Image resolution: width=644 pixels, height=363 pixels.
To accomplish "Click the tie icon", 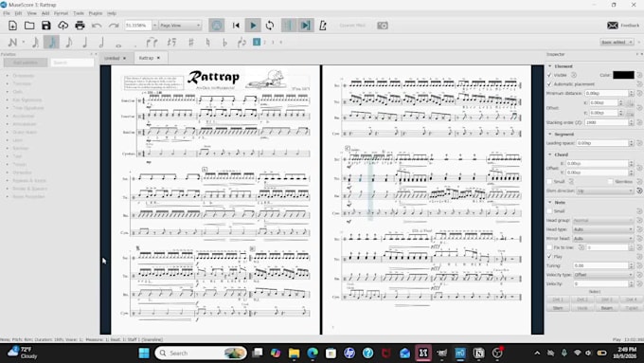I will (152, 43).
